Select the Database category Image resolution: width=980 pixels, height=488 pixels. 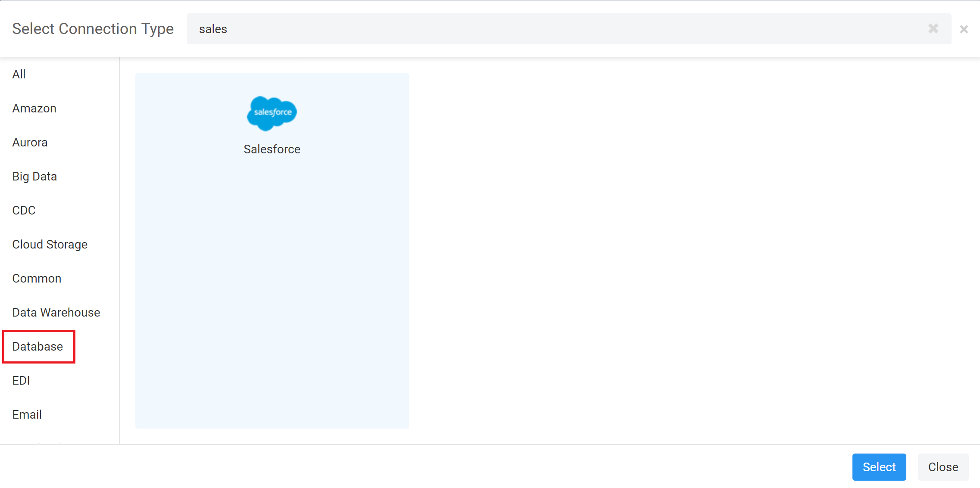[37, 347]
